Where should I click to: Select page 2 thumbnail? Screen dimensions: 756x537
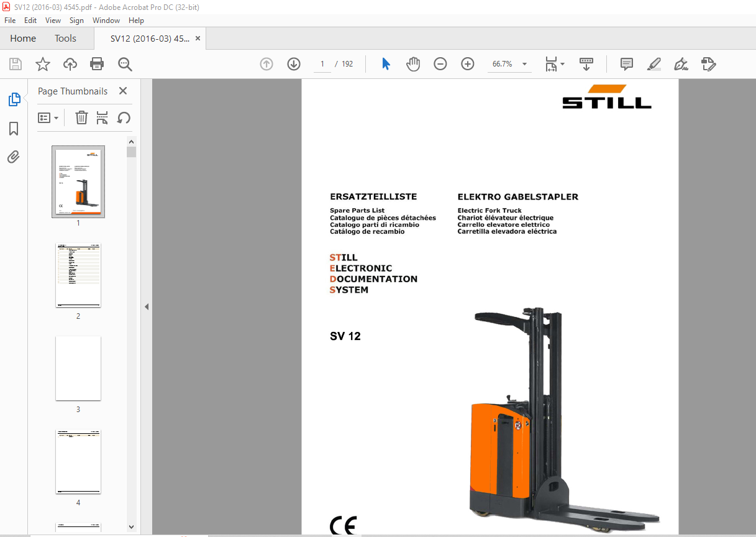coord(78,275)
